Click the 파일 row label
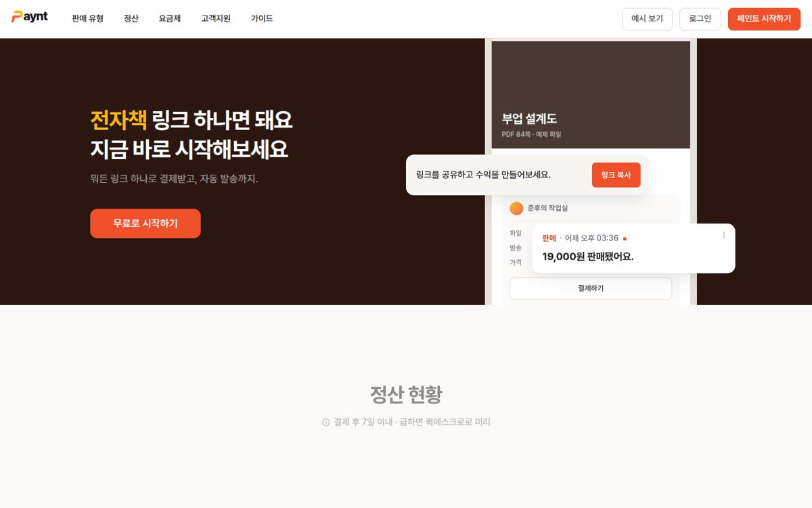Image resolution: width=812 pixels, height=508 pixels. pos(516,233)
